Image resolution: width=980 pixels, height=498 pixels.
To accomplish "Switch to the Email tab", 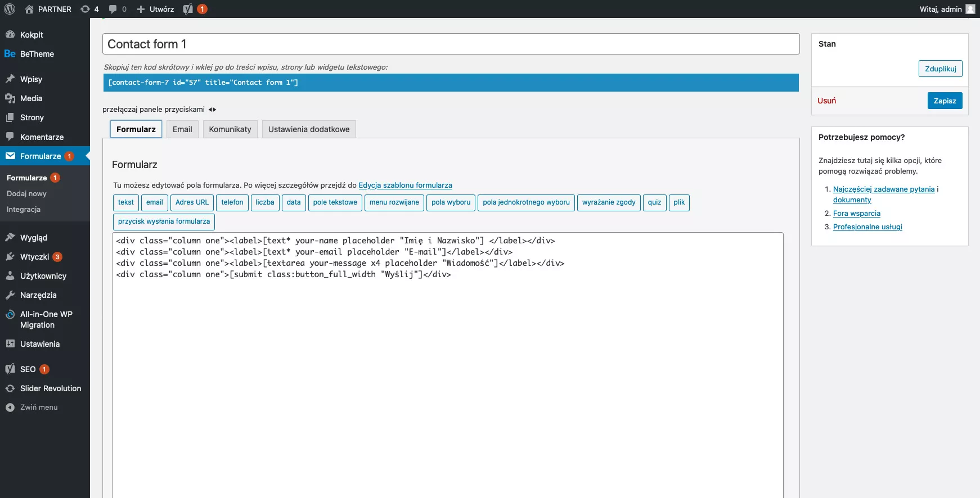I will [182, 129].
